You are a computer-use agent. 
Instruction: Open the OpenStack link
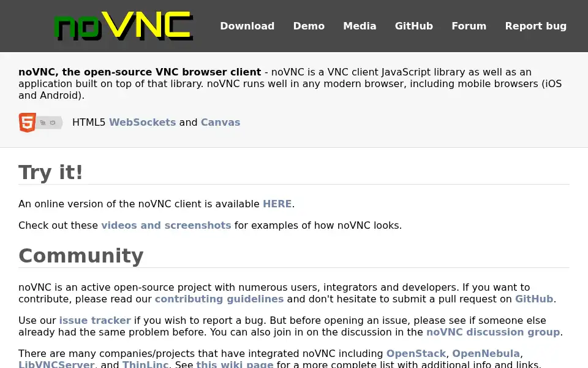coord(416,354)
